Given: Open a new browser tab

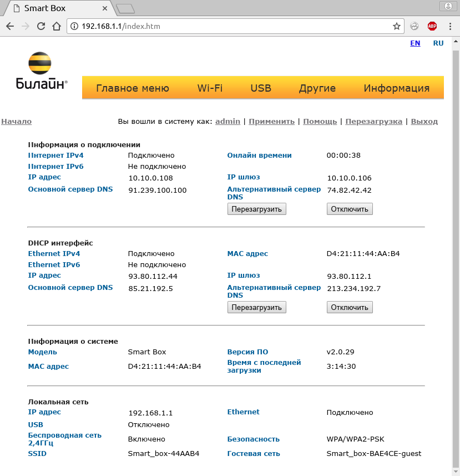Looking at the screenshot, I should pyautogui.click(x=125, y=8).
